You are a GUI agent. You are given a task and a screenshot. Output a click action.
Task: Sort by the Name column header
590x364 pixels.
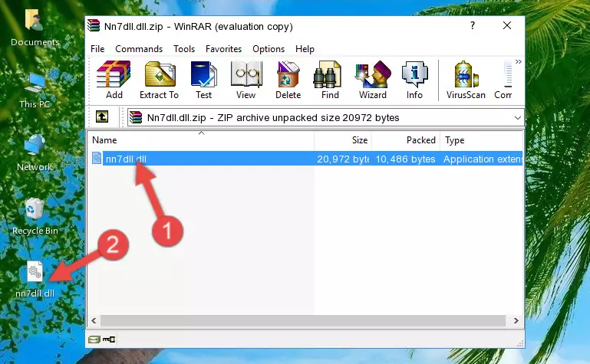[201, 140]
